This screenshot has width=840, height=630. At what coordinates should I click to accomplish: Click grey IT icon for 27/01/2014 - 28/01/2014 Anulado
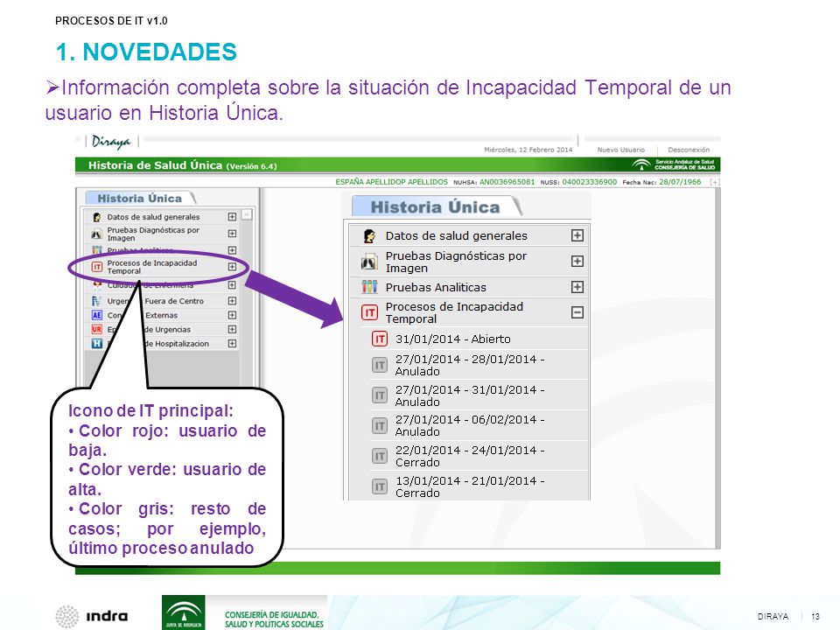pos(379,366)
